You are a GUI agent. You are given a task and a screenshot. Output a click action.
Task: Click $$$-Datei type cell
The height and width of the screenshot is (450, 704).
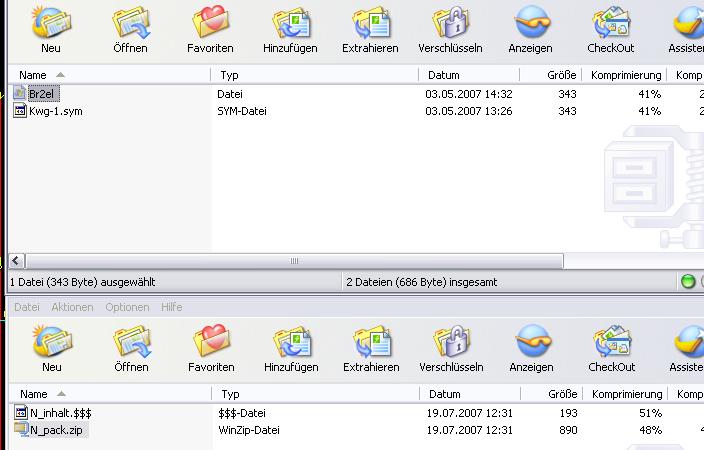(242, 413)
